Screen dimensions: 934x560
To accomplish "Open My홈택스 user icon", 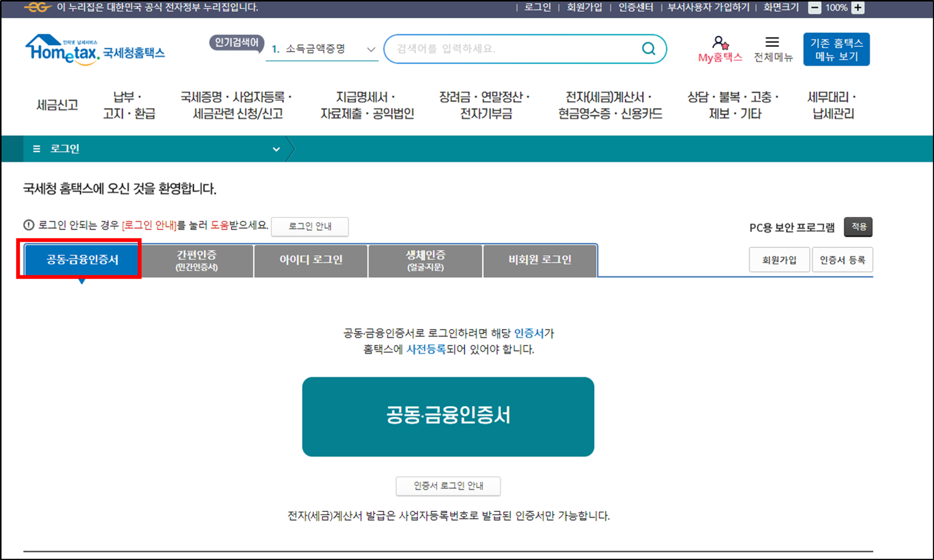I will (720, 43).
